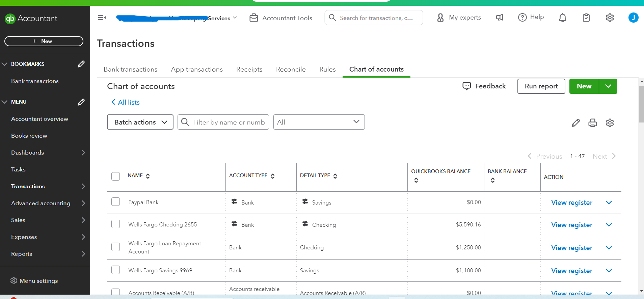Image resolution: width=644 pixels, height=299 pixels.
Task: Open the settings gear in top bar
Action: point(610,18)
